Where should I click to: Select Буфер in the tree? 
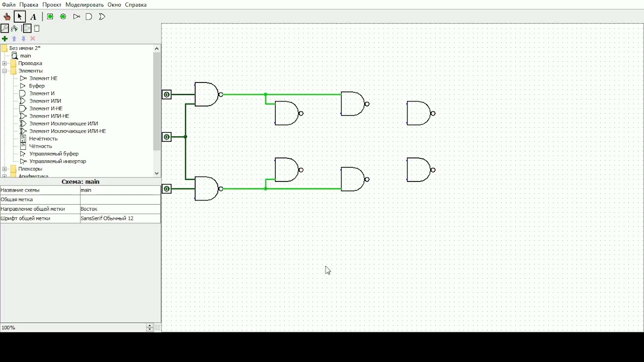pyautogui.click(x=37, y=86)
